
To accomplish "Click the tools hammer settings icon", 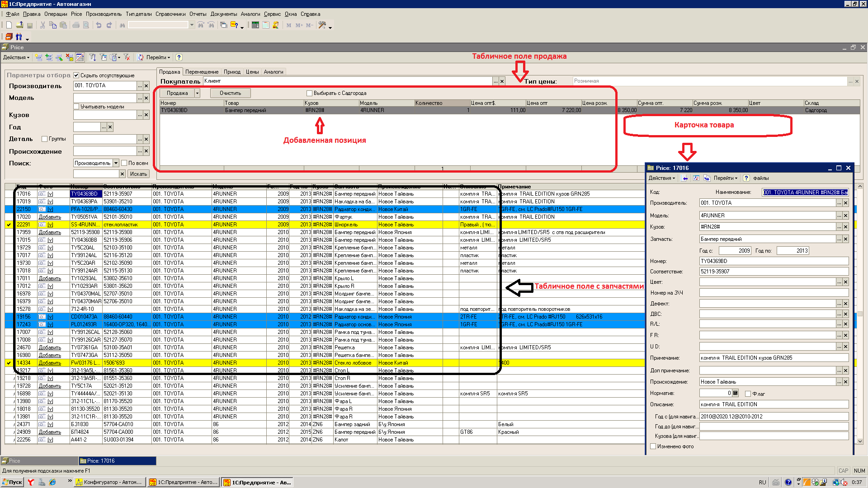I will pos(322,25).
